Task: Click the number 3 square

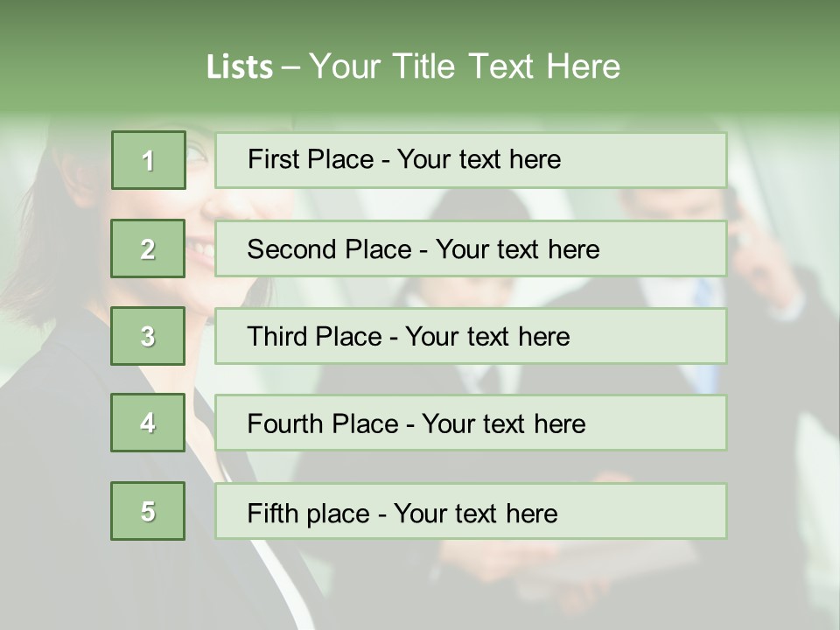Action: click(148, 336)
